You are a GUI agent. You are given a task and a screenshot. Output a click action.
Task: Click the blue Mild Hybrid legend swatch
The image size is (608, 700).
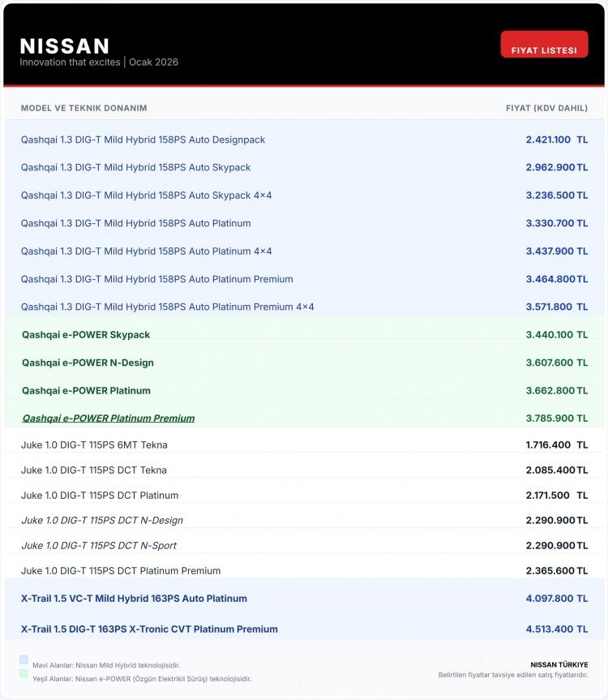click(24, 660)
